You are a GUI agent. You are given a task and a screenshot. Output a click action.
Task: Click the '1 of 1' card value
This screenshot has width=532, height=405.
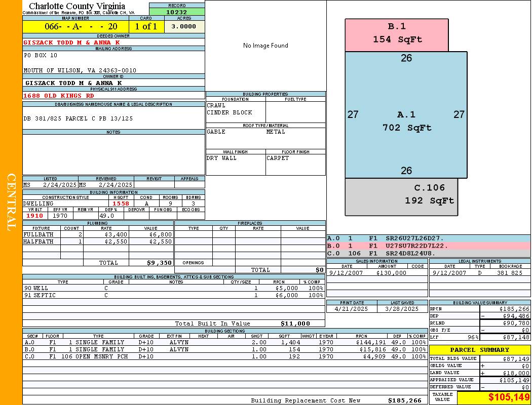pos(146,26)
